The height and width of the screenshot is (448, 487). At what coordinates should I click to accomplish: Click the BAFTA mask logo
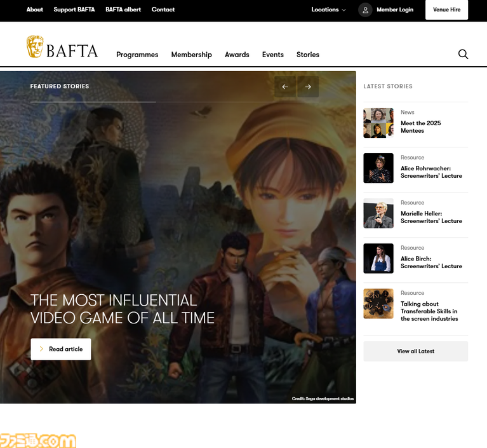click(x=35, y=46)
